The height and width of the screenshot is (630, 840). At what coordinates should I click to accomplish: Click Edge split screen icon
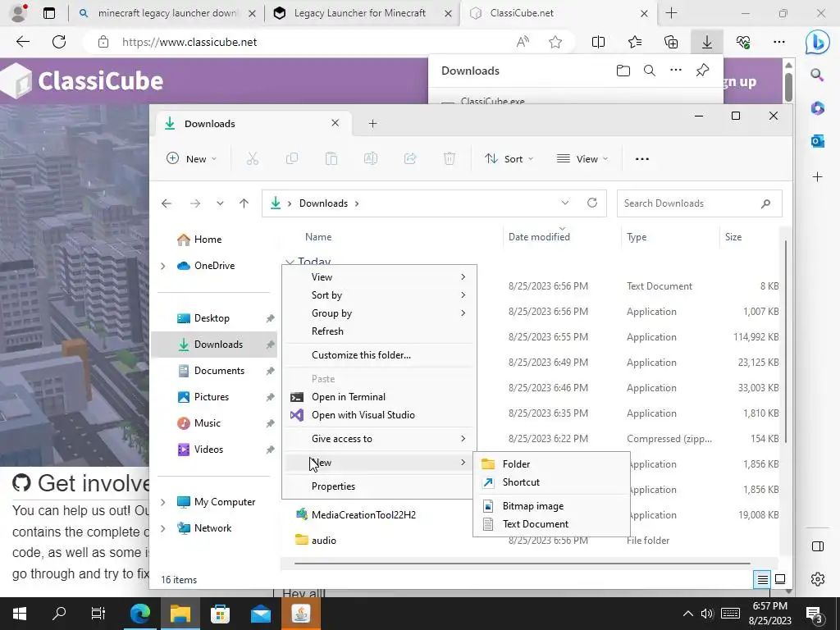coord(598,42)
